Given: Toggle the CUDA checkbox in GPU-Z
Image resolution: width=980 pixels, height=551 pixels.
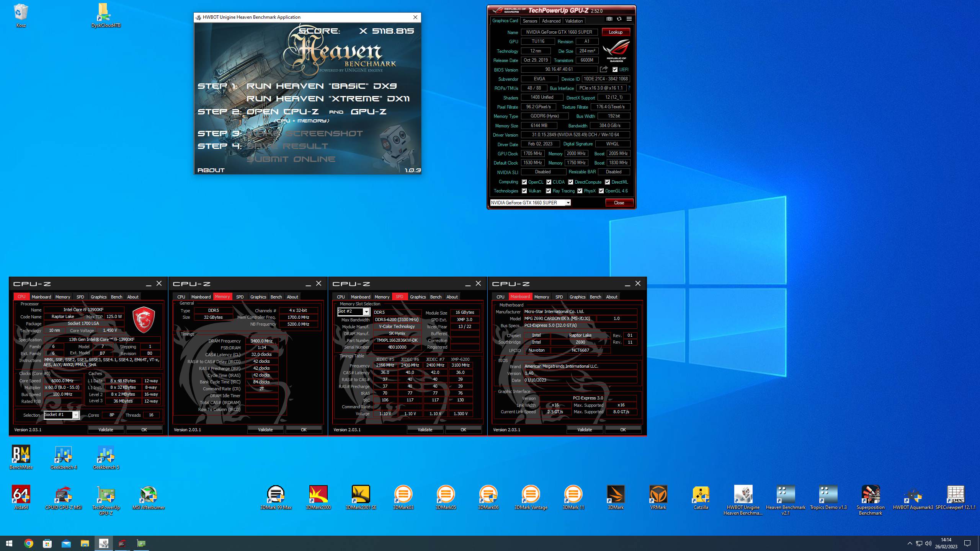Looking at the screenshot, I should 549,182.
